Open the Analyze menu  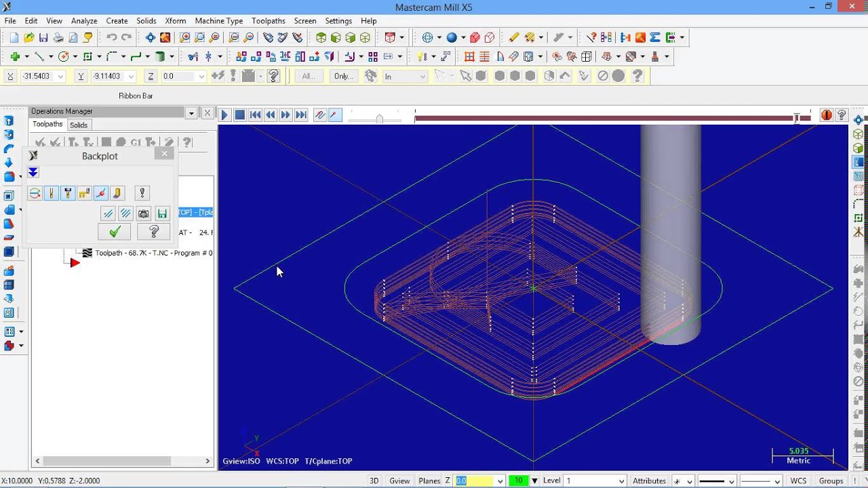[84, 21]
